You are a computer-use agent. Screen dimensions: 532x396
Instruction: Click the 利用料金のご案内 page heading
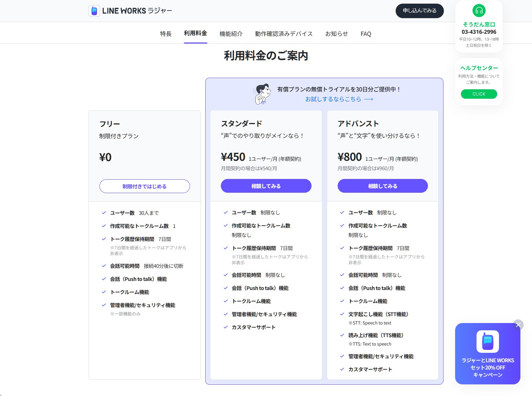266,56
